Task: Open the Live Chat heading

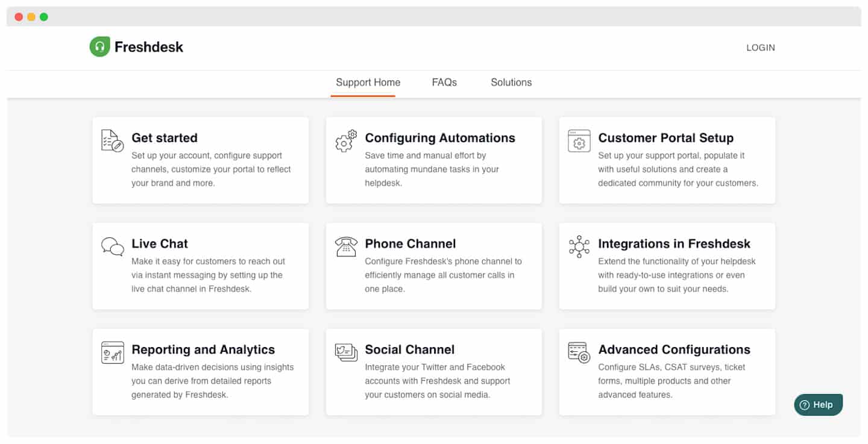Action: (160, 244)
